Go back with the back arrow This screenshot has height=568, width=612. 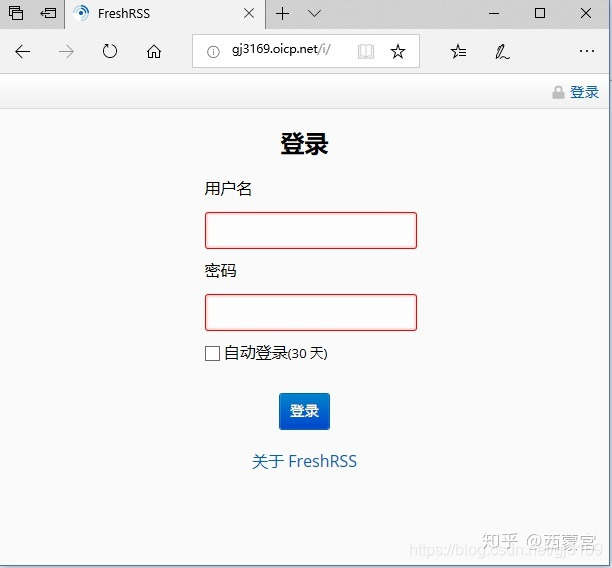[x=22, y=52]
